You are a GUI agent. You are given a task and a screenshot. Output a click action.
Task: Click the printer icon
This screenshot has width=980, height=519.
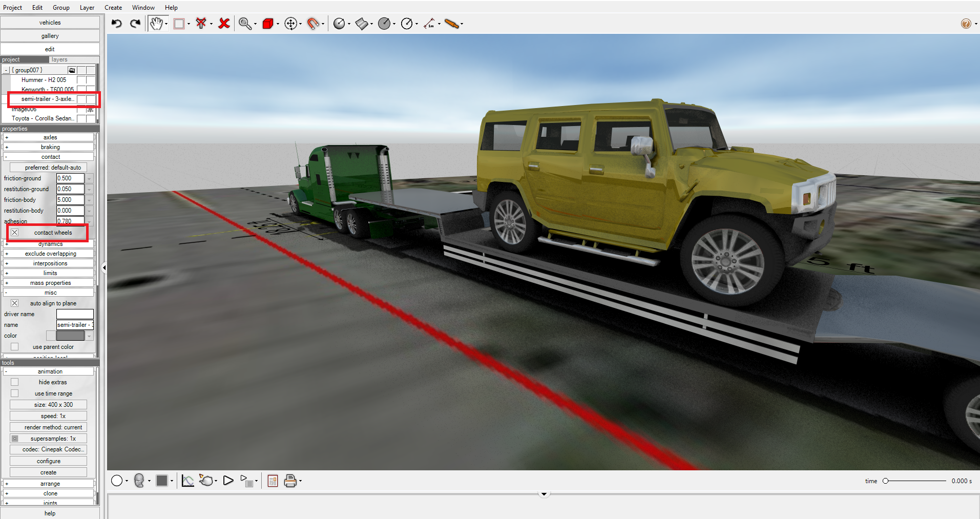click(x=290, y=481)
